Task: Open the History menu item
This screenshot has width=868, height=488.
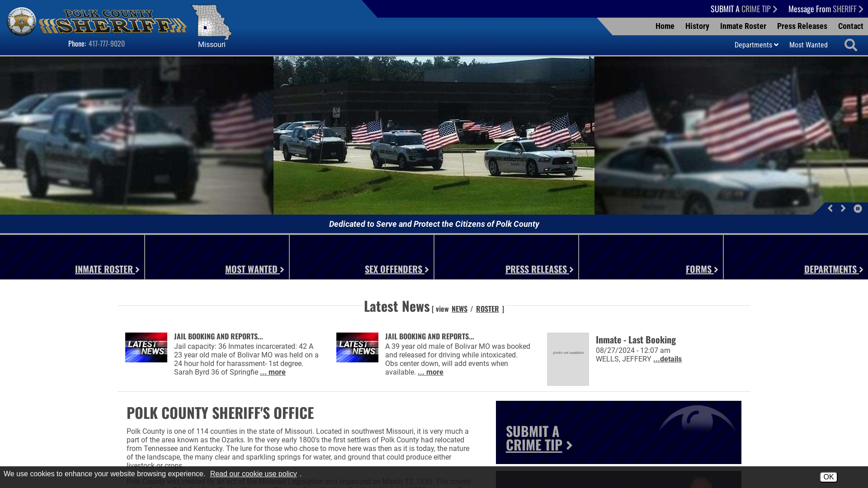Action: coord(697,26)
